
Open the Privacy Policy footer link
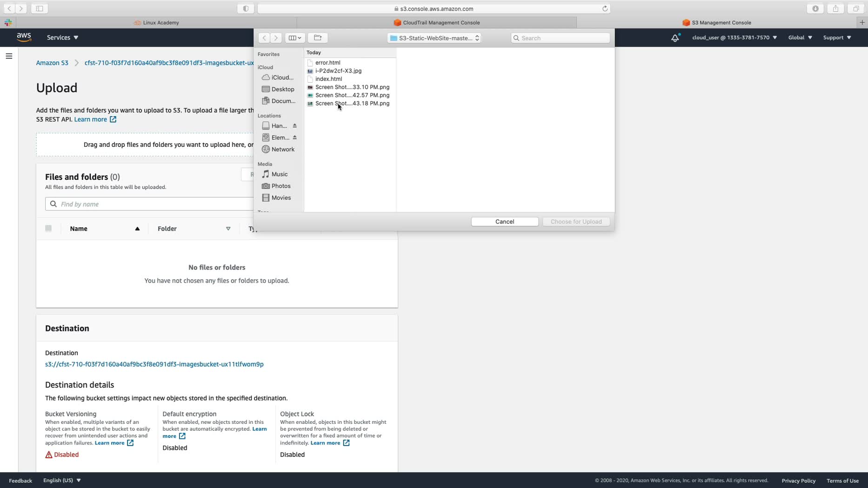point(799,481)
